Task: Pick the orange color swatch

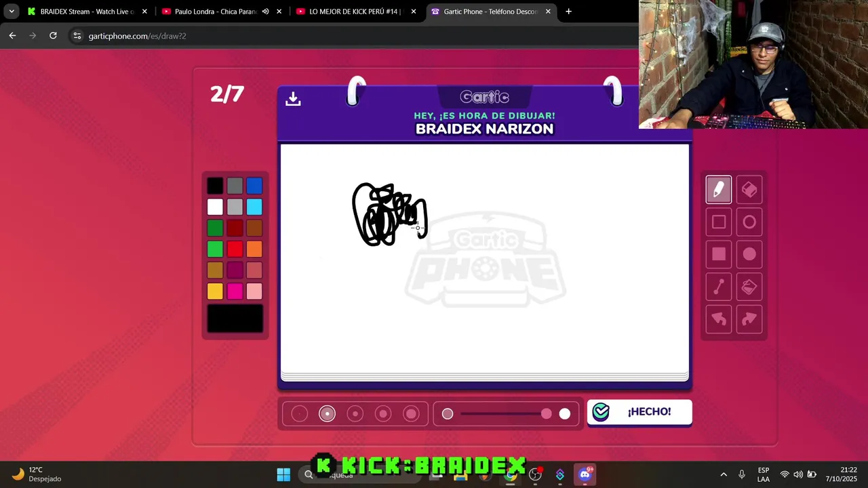Action: point(254,249)
